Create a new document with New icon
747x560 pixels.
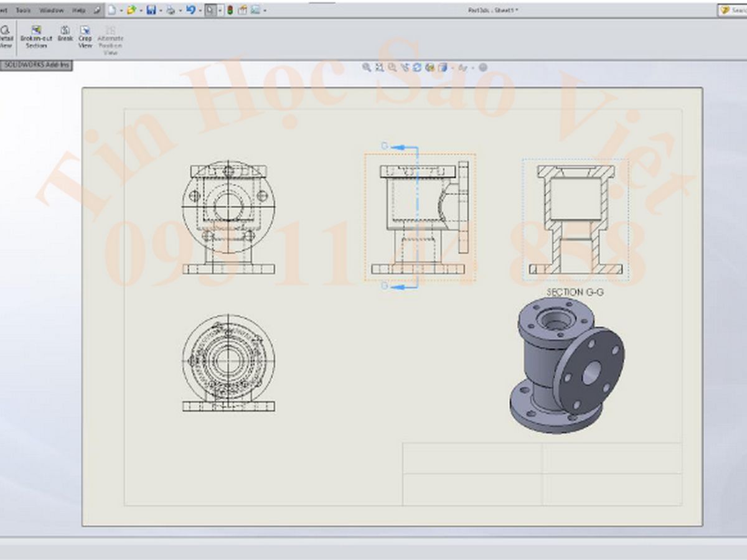point(111,11)
